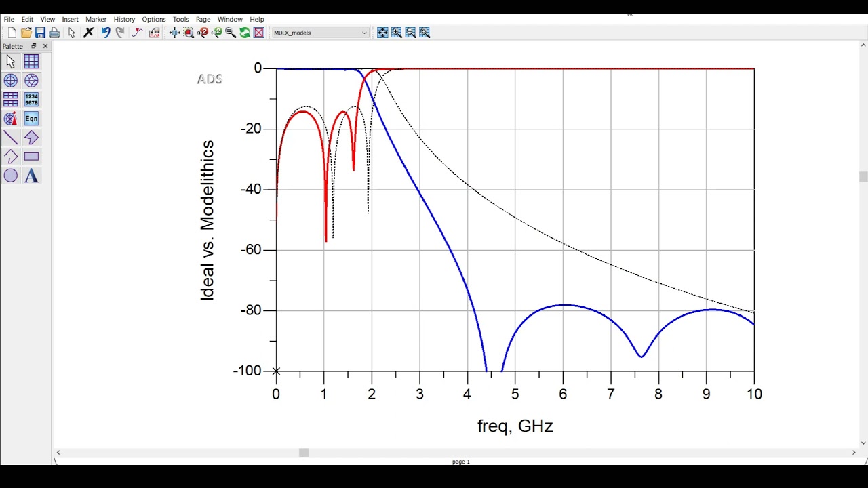Undo the last action
868x488 pixels.
coord(106,33)
